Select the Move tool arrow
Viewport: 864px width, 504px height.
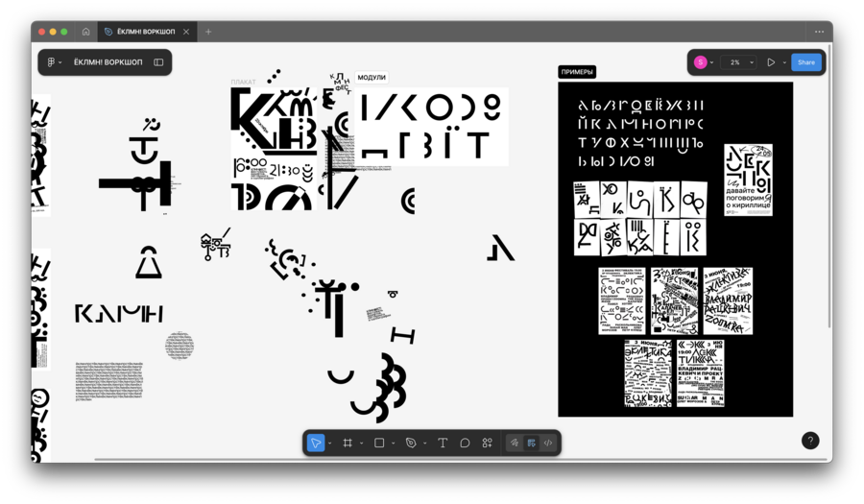point(316,443)
